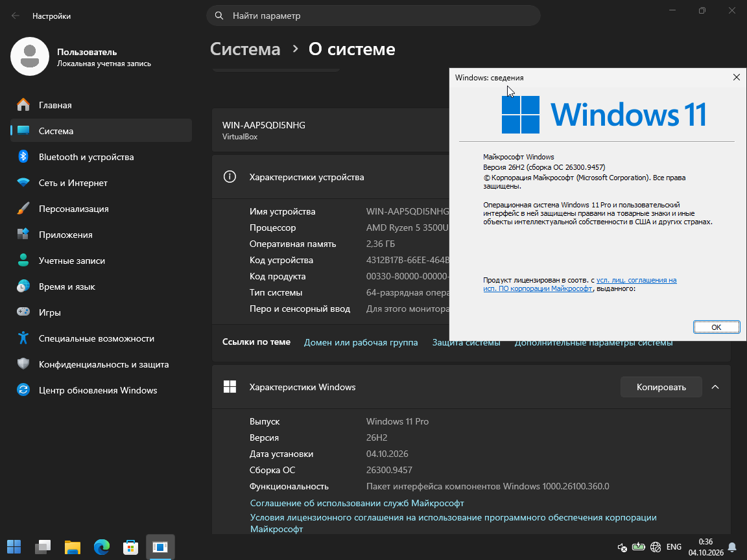
Task: Click the network globe tray icon
Action: tap(656, 547)
